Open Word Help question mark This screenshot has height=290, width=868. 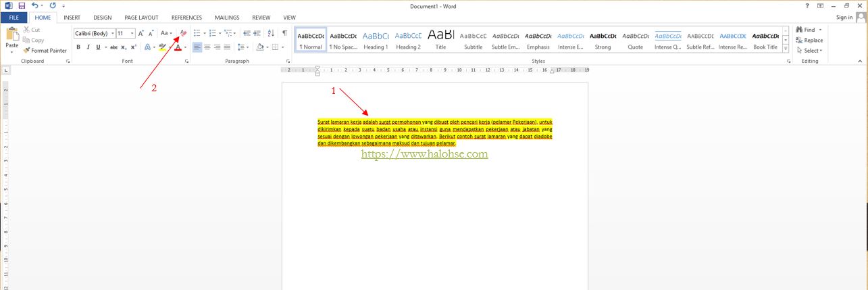pos(807,5)
